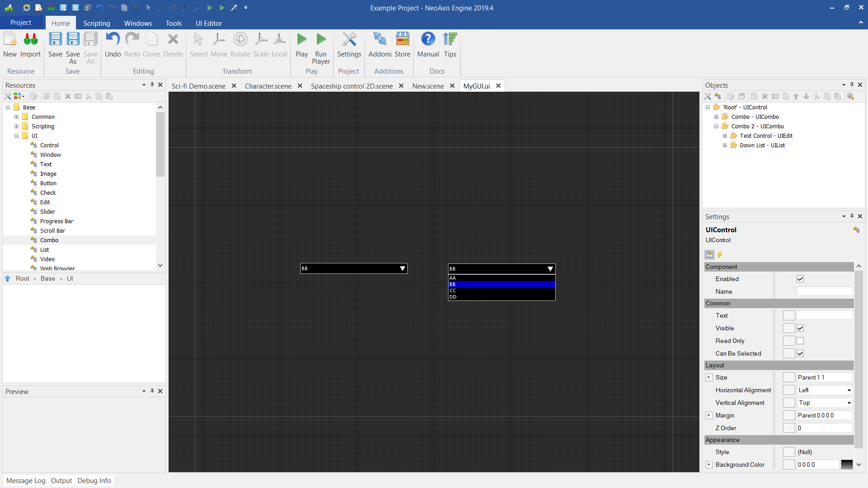Open the Background Color swatch picker
Screen dimensions: 868x488
click(x=848, y=465)
